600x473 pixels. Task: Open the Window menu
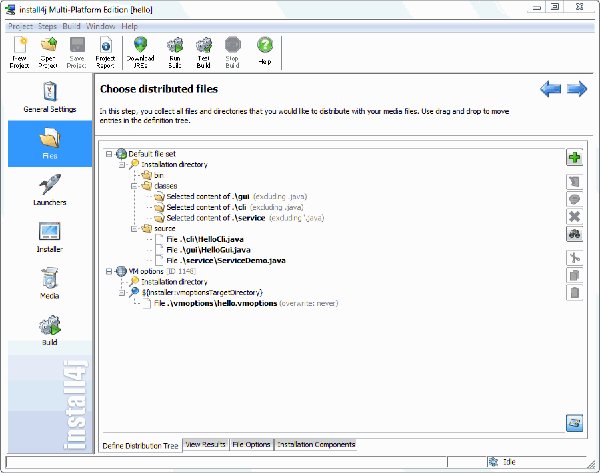coord(101,26)
